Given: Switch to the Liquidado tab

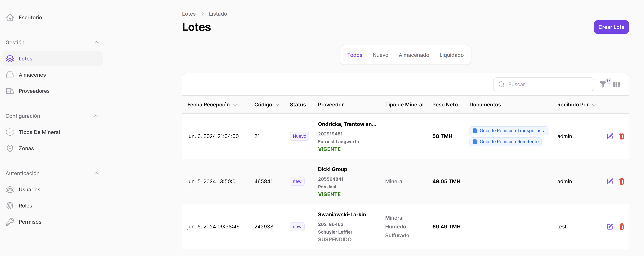Looking at the screenshot, I should (451, 55).
